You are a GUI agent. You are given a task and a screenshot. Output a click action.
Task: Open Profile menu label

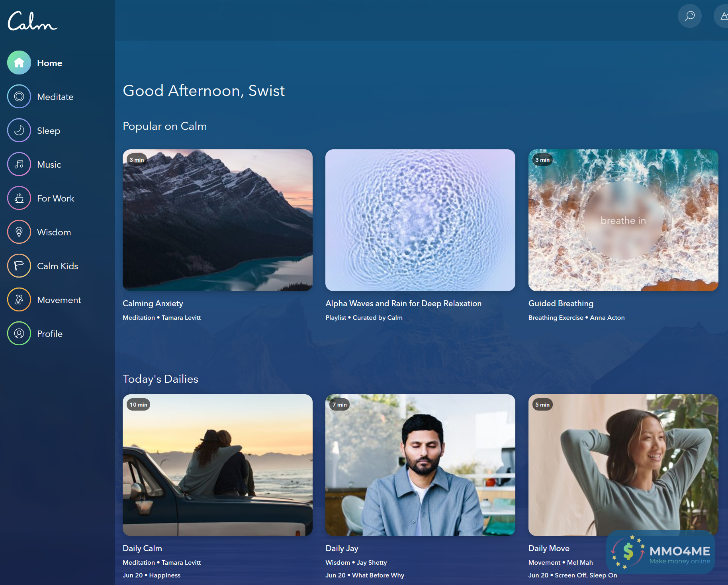(50, 334)
